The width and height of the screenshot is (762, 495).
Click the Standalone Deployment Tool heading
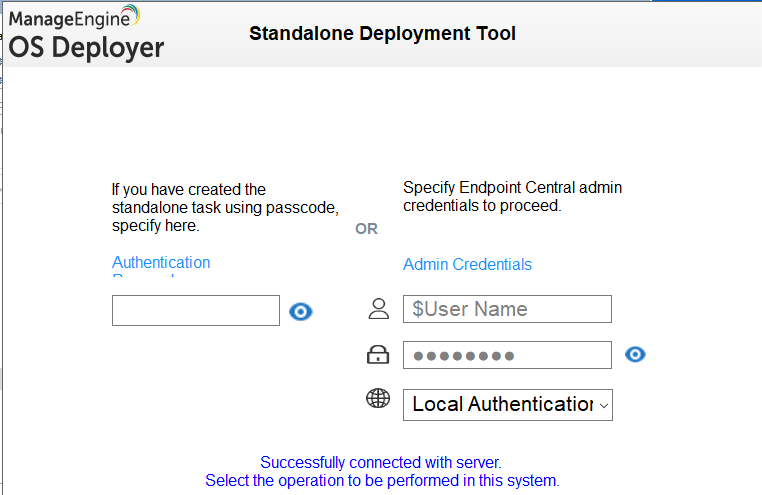click(x=382, y=34)
